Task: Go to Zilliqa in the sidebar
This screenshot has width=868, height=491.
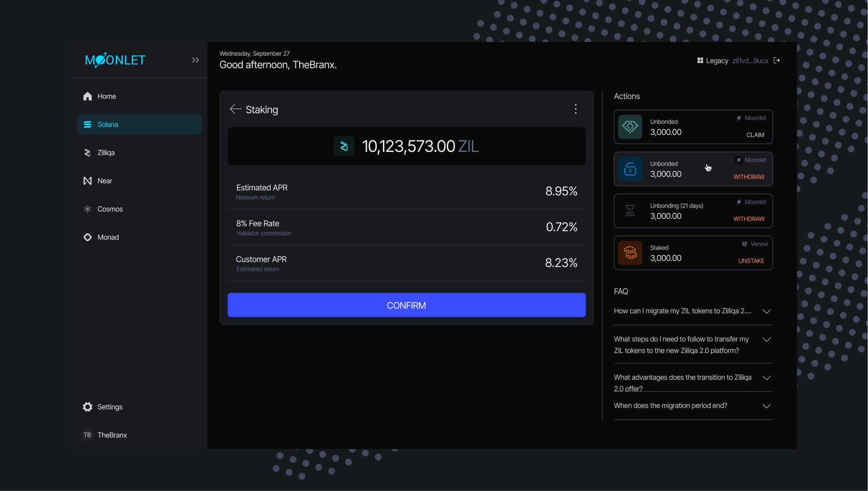Action: (x=106, y=153)
